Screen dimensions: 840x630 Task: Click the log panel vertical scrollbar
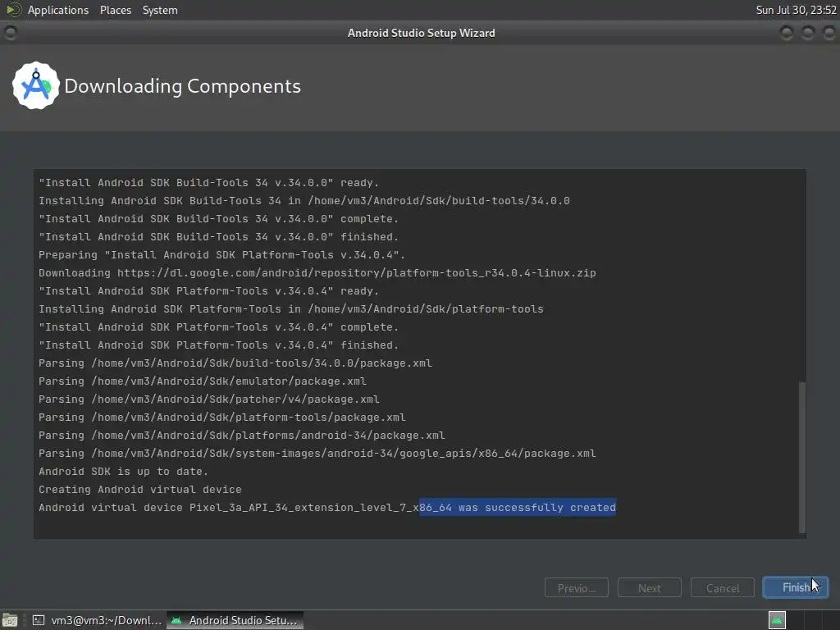point(802,457)
